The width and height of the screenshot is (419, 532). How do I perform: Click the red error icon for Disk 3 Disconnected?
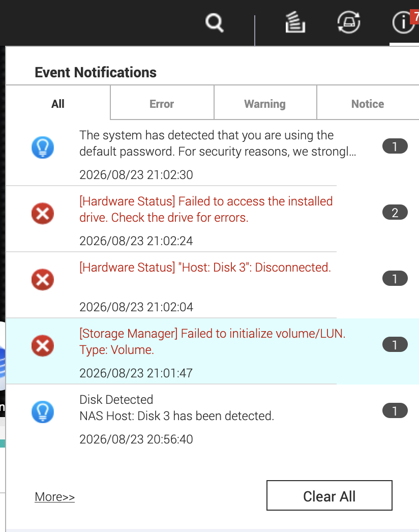point(43,280)
